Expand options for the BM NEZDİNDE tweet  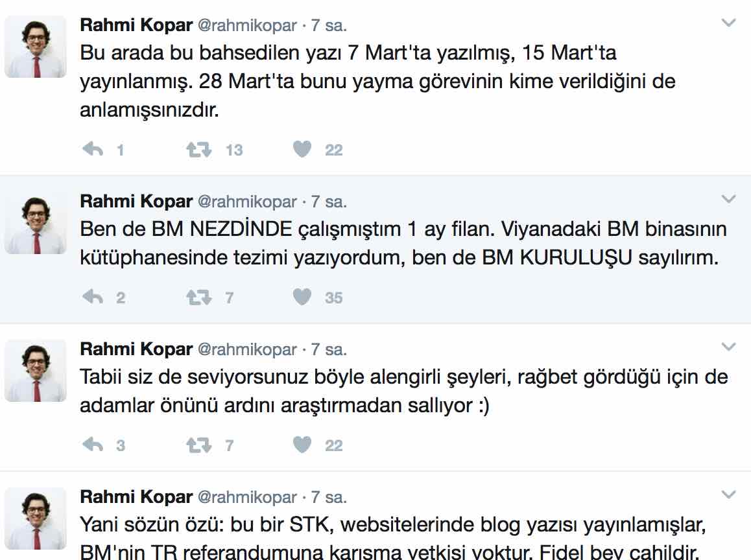728,198
